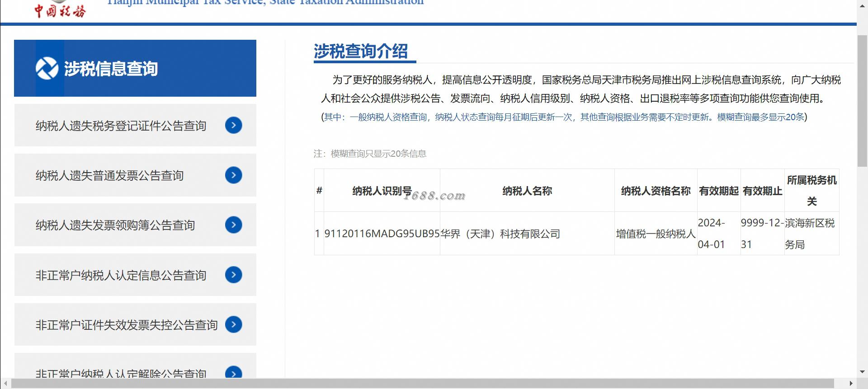Click the 纳税人名称 column header
The height and width of the screenshot is (389, 868).
[x=527, y=191]
